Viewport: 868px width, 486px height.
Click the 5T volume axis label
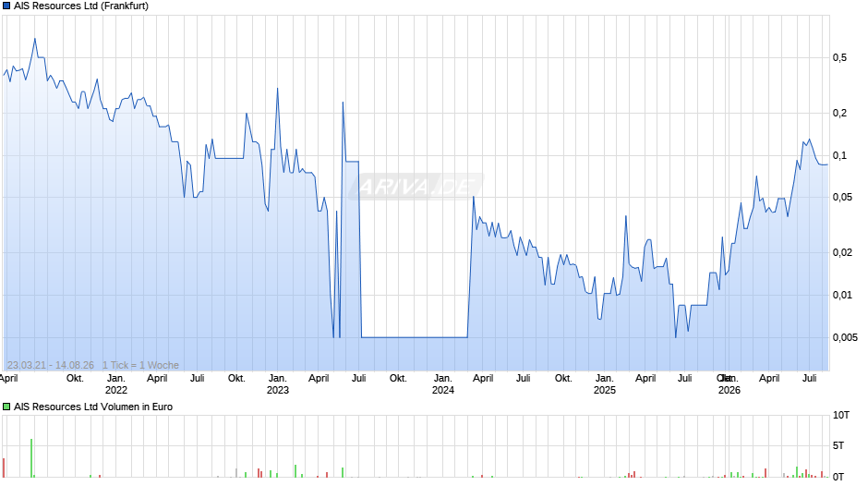838,445
